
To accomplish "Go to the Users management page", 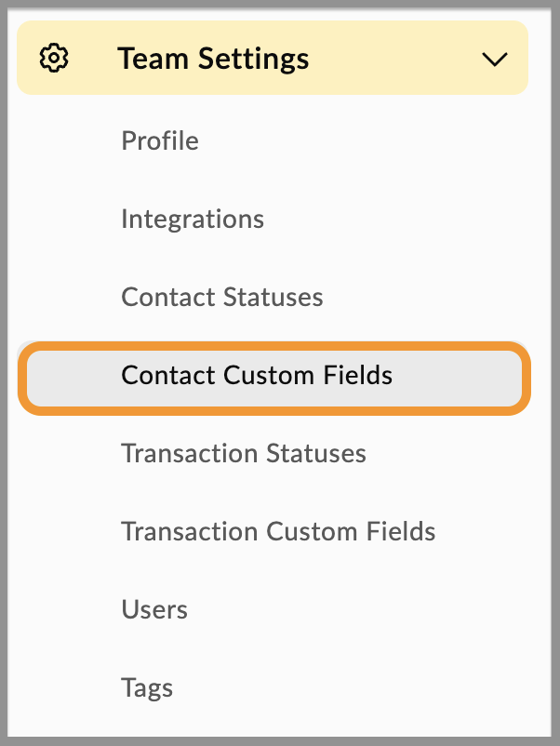I will 153,610.
